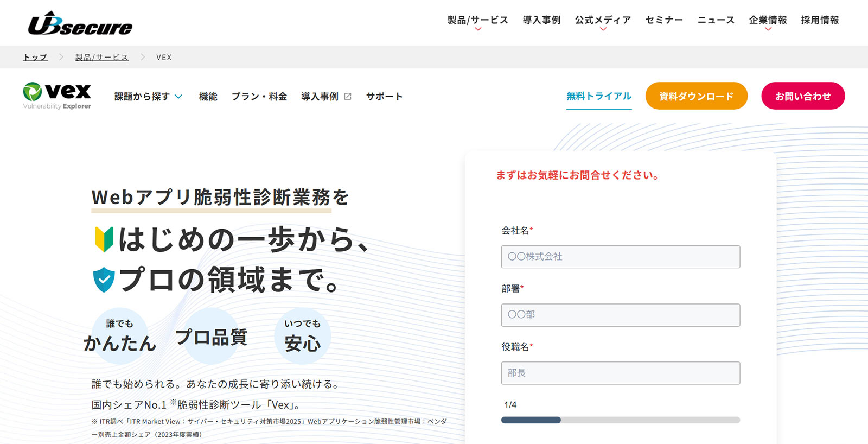
Task: Click the 誰でも かんたん bubble
Action: click(x=119, y=336)
